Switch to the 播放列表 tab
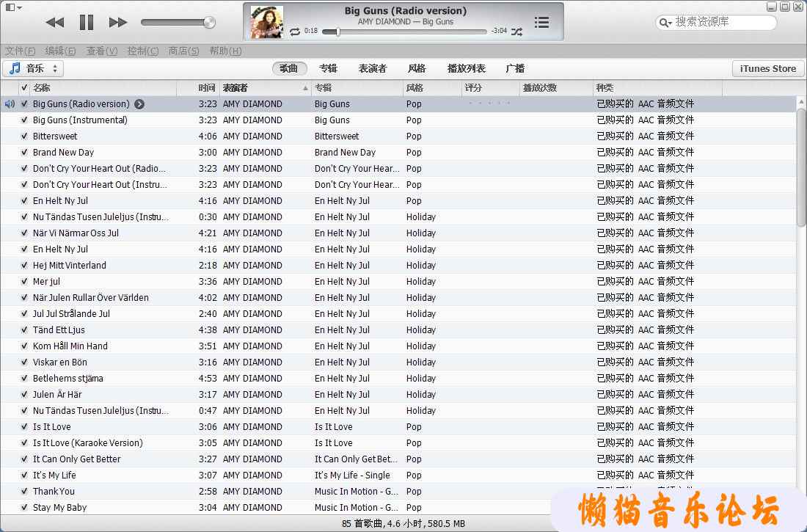The width and height of the screenshot is (807, 532). (467, 68)
